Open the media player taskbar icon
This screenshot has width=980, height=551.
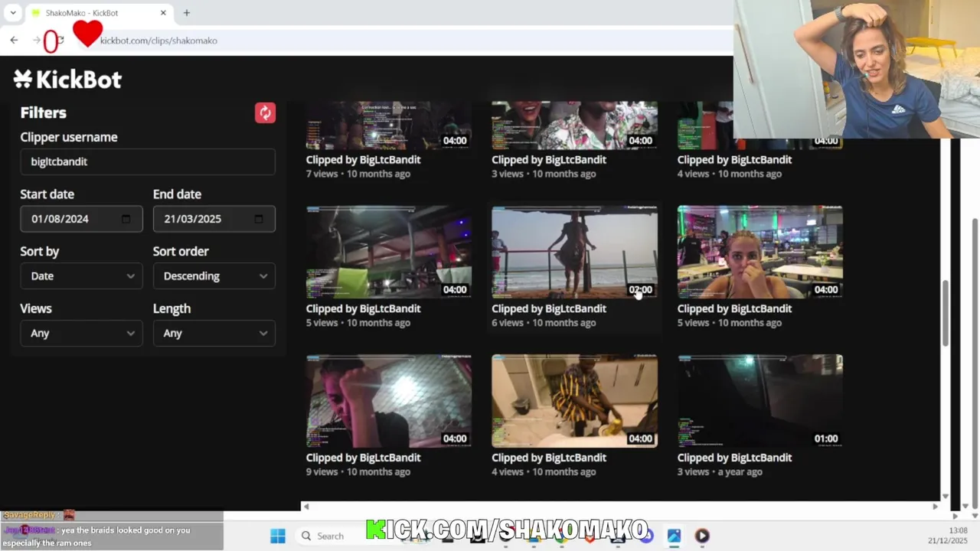[x=702, y=536]
